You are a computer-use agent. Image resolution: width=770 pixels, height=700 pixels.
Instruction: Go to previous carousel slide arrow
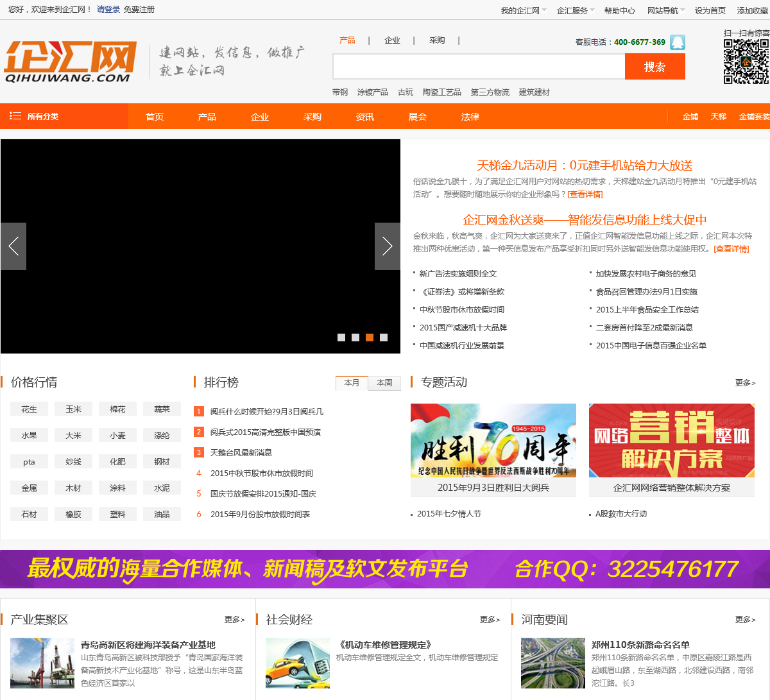pyautogui.click(x=13, y=246)
